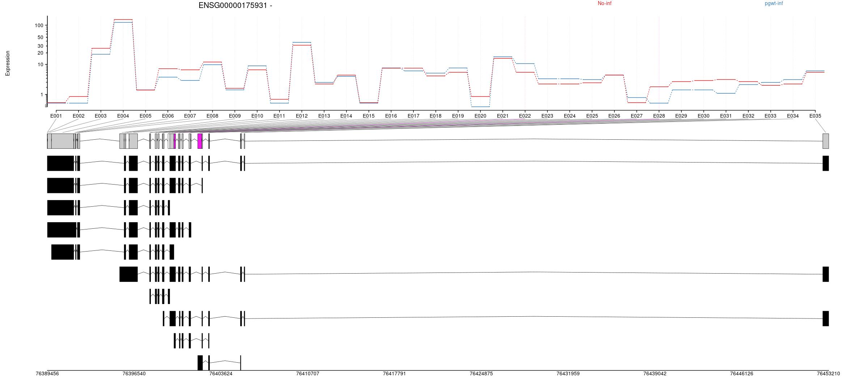
Task: Click the E006 exon label
Action: point(168,116)
